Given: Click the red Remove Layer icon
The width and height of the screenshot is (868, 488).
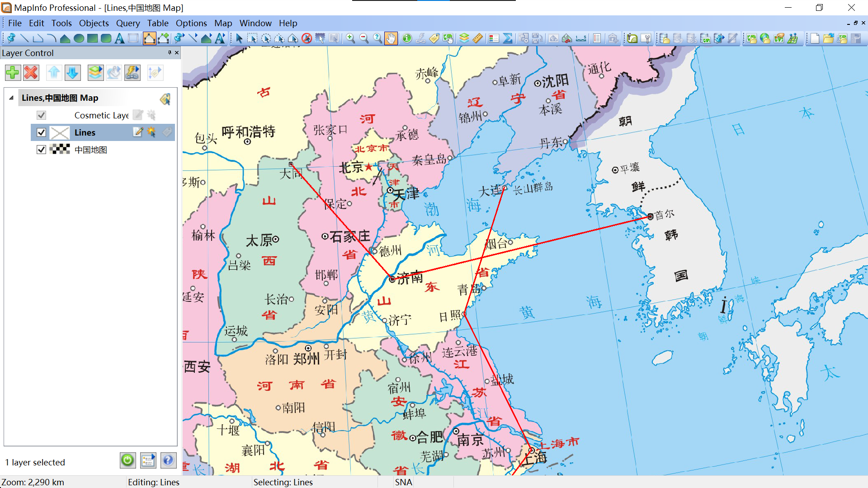Looking at the screenshot, I should (x=31, y=72).
